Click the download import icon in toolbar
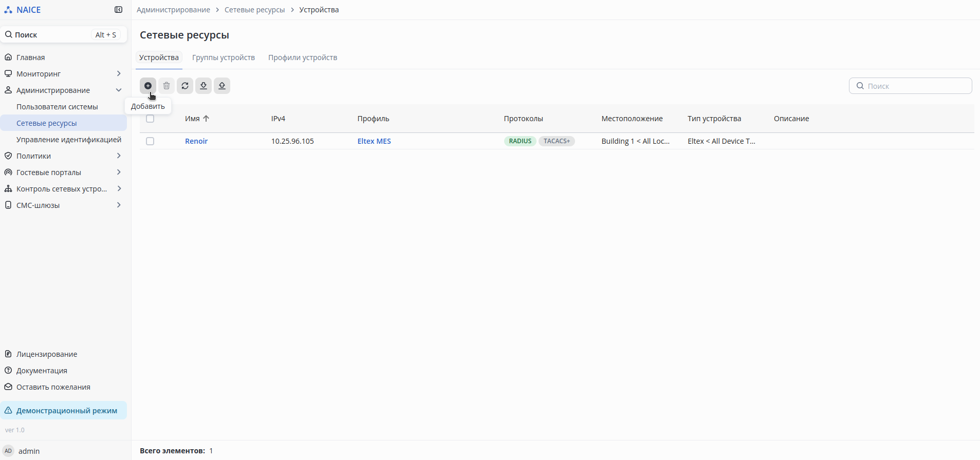The width and height of the screenshot is (980, 460). 204,86
